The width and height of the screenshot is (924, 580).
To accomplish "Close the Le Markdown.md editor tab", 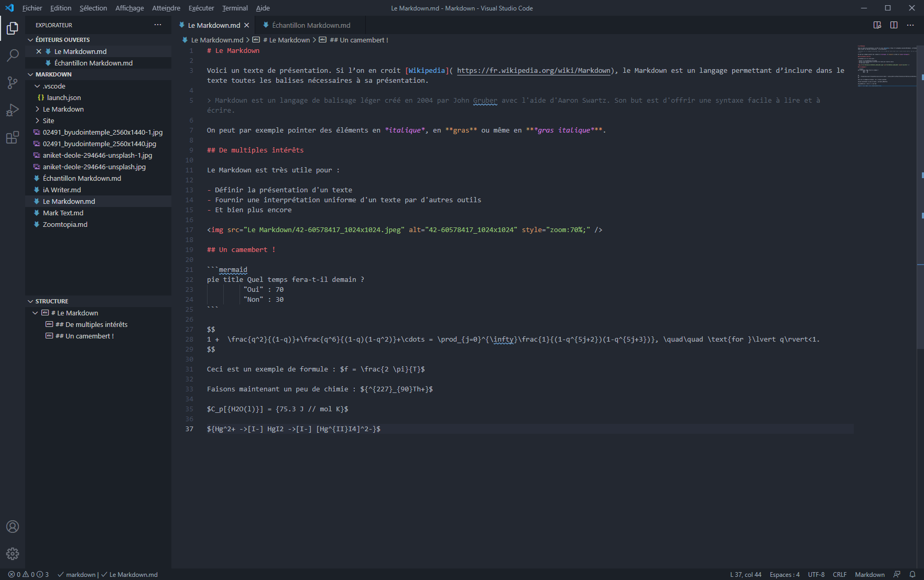I will click(x=247, y=25).
